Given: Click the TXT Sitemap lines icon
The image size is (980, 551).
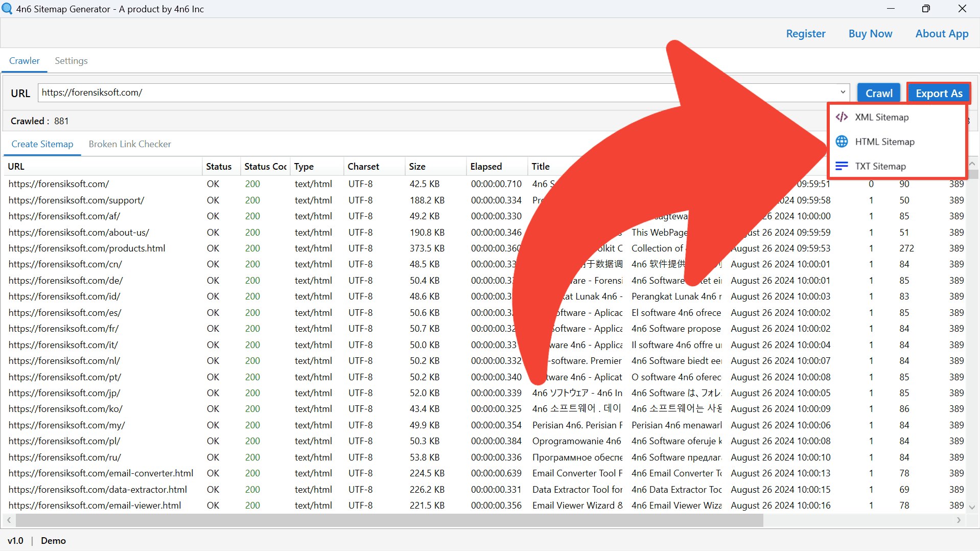Looking at the screenshot, I should coord(842,166).
